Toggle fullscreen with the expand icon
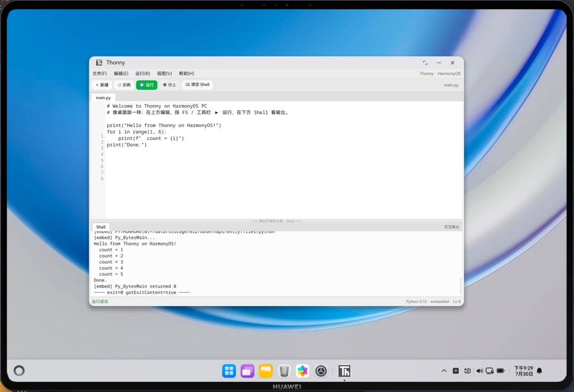The image size is (574, 392). pos(425,63)
